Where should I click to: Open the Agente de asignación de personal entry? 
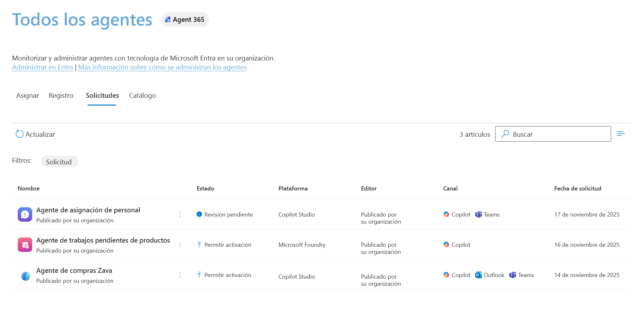[x=88, y=210]
